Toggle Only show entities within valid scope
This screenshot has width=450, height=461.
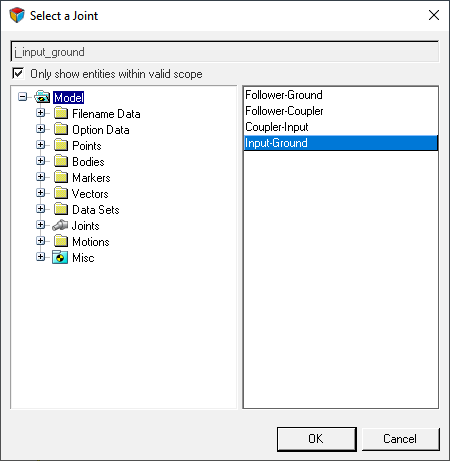[18, 73]
